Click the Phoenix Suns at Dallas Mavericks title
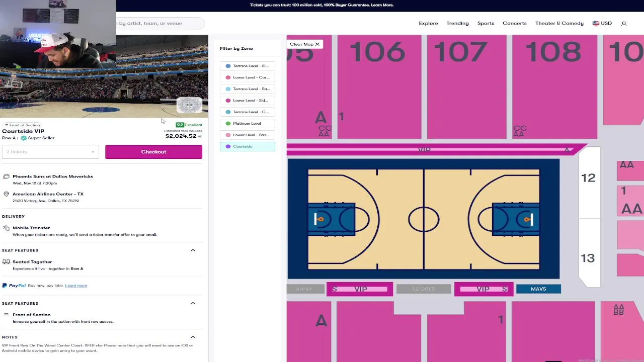 click(x=53, y=176)
